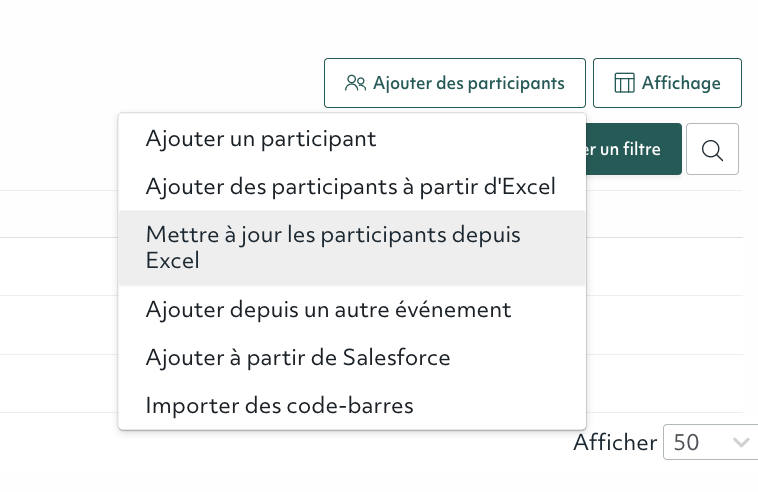Click the table columns icon in Affichage
Viewport: 758px width, 492px height.
624,83
